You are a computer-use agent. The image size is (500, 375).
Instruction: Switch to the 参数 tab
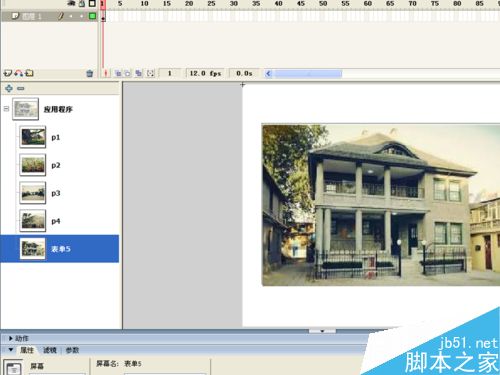(72, 350)
